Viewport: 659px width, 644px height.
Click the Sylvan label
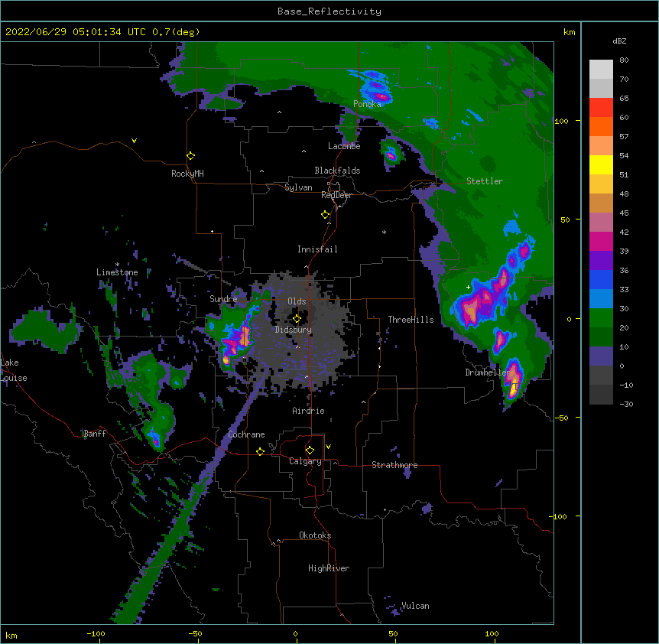(298, 187)
